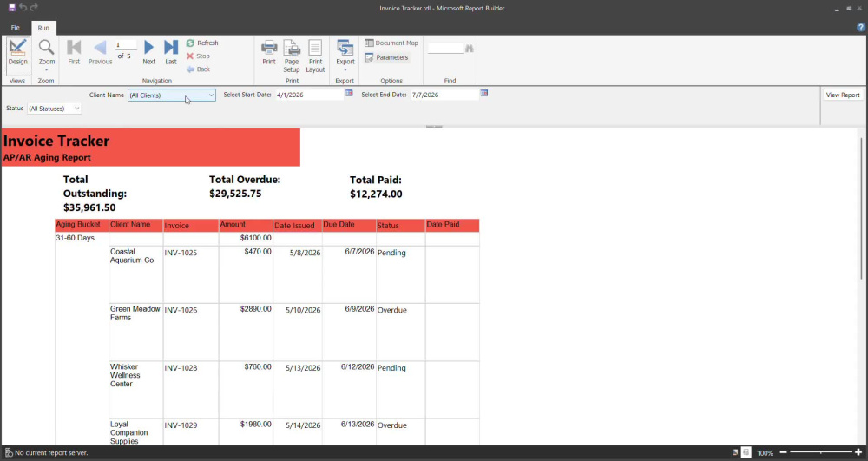868x461 pixels.
Task: Click the invoice INV-1029 cell
Action: (190, 431)
